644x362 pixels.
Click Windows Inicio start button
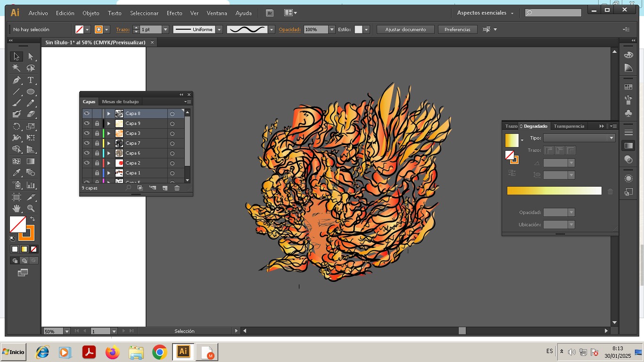(x=13, y=352)
